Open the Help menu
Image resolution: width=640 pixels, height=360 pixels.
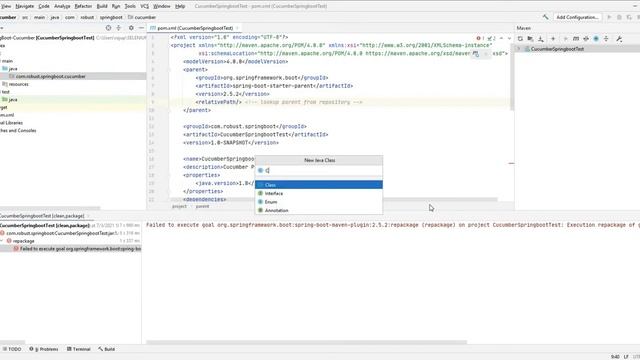click(x=180, y=6)
